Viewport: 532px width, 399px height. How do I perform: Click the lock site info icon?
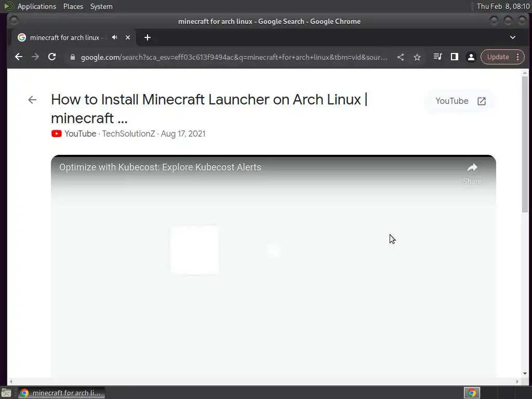[72, 57]
